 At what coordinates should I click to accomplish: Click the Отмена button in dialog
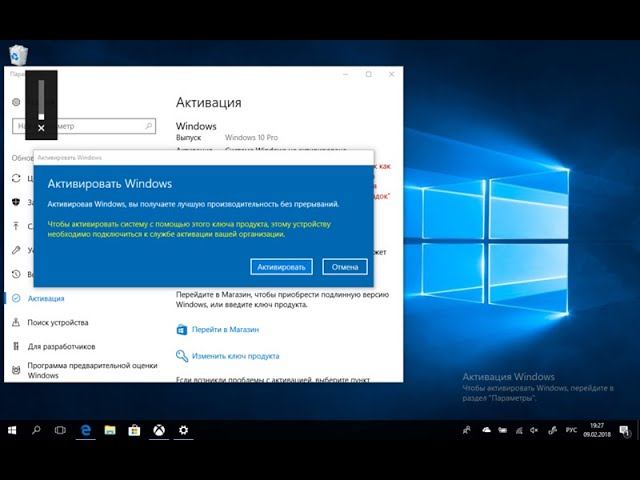point(345,267)
